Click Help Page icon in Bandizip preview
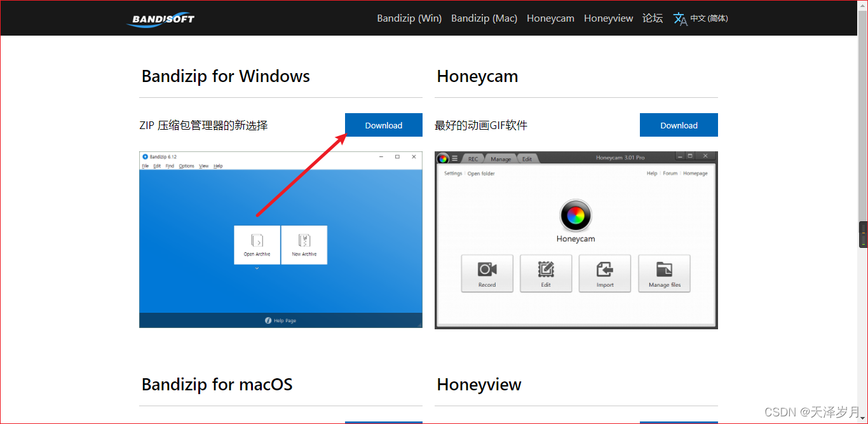868x424 pixels. (268, 320)
